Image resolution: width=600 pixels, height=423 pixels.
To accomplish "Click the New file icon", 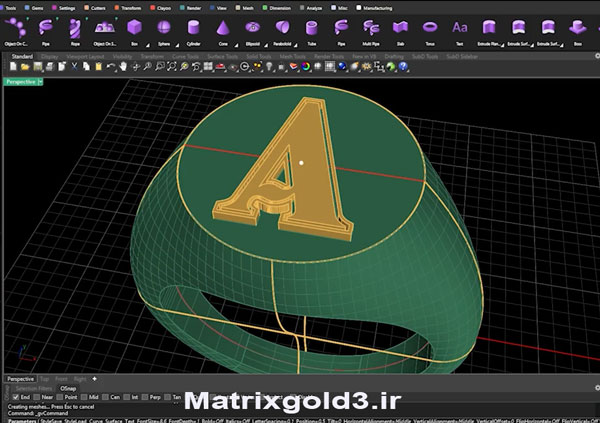I will (x=13, y=67).
